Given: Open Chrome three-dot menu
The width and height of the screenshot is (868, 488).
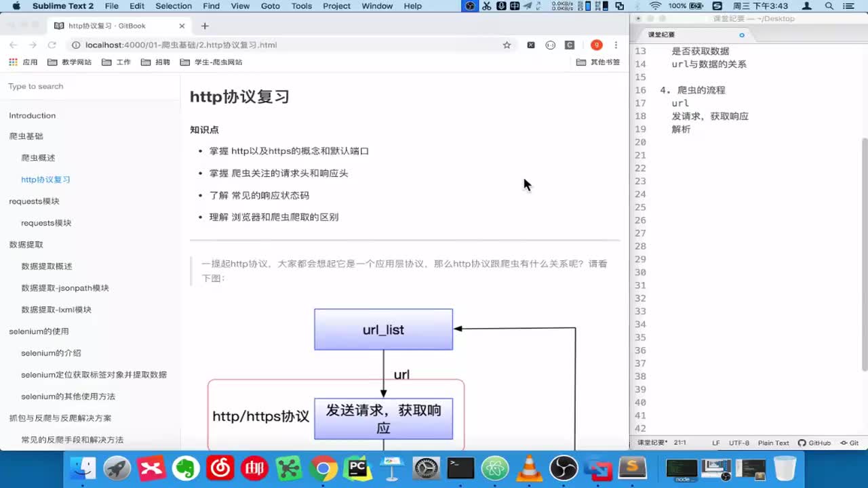Looking at the screenshot, I should point(616,45).
